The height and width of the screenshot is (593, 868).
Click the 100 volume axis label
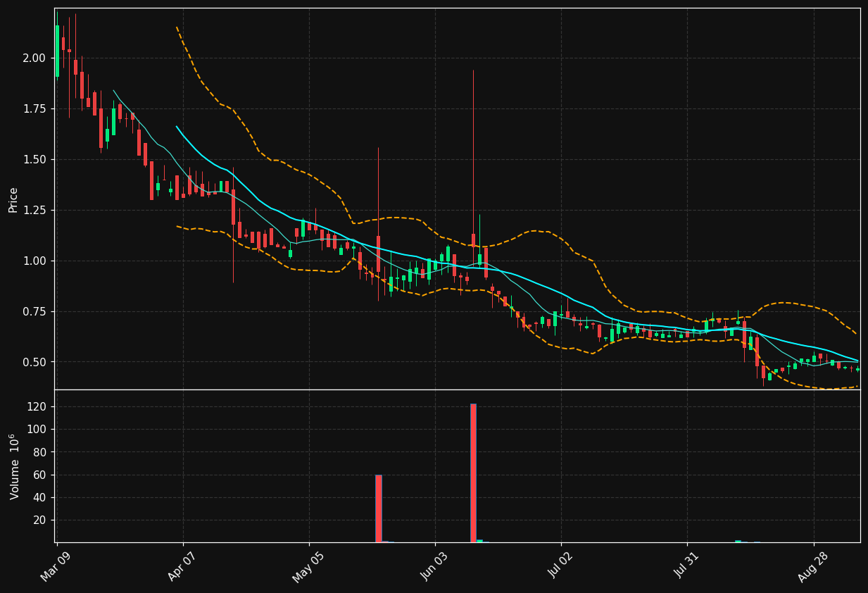tap(37, 429)
